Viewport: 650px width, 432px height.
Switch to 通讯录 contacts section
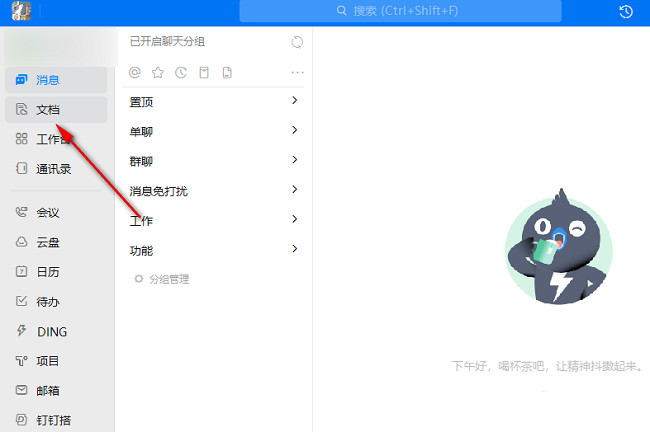(56, 169)
